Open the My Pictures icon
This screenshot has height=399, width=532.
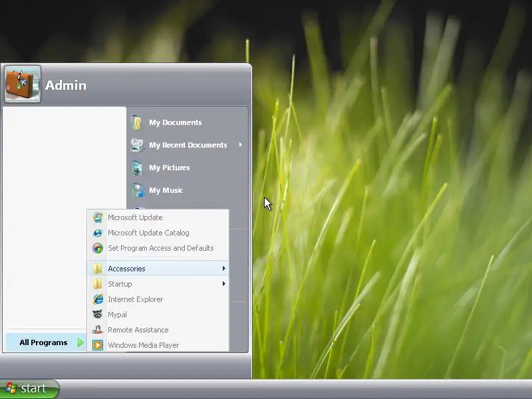pyautogui.click(x=137, y=168)
